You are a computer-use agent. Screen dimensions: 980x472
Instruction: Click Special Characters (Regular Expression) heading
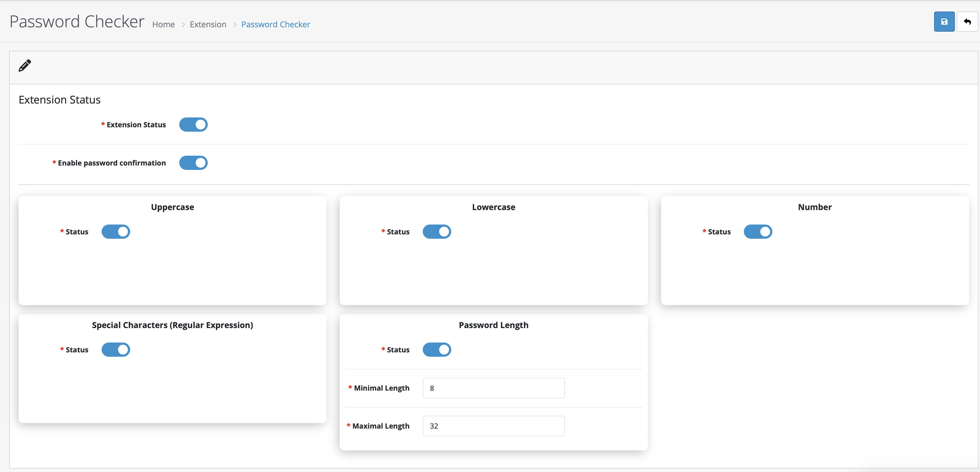[x=172, y=325]
